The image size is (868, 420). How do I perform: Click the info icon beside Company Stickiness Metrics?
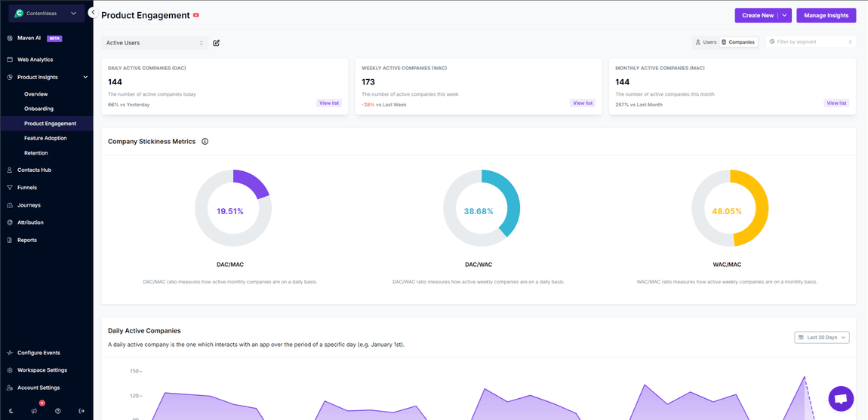coord(205,142)
